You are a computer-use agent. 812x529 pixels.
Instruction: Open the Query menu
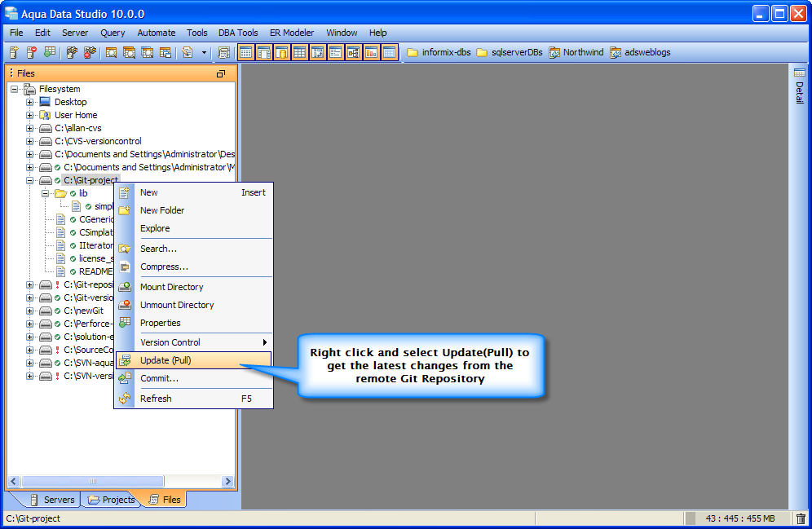(113, 33)
